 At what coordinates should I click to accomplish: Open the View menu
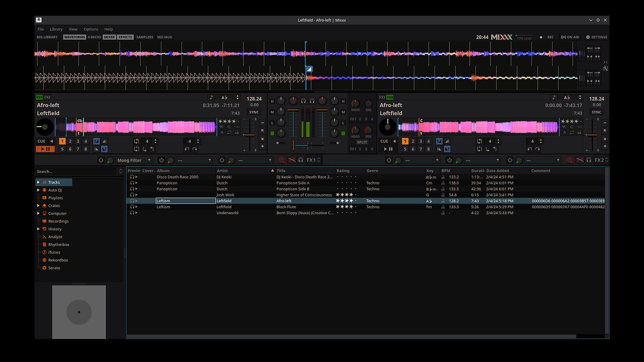click(73, 29)
